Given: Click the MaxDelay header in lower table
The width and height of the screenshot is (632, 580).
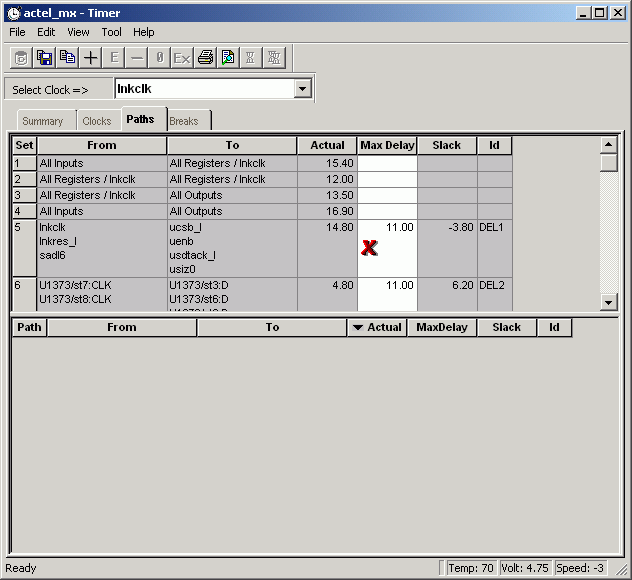Looking at the screenshot, I should click(442, 327).
